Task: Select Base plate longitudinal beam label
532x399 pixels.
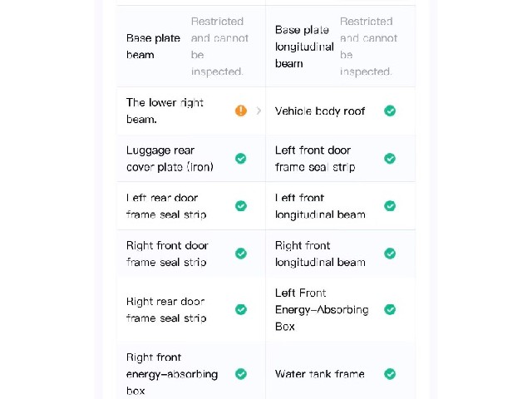Action: (304, 47)
